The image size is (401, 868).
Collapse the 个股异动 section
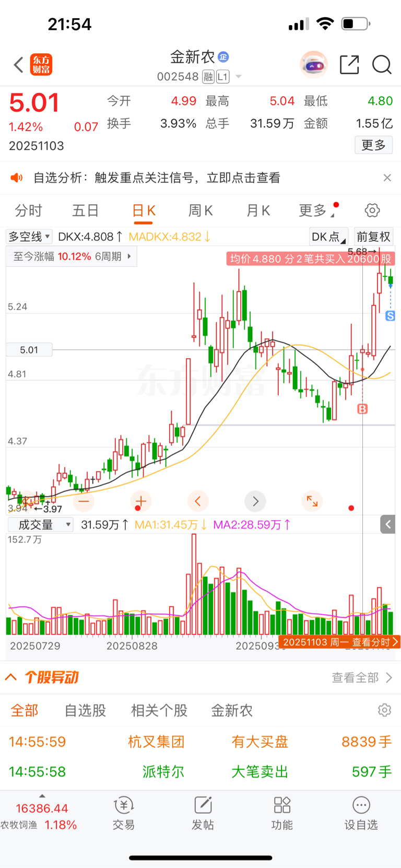(x=11, y=677)
